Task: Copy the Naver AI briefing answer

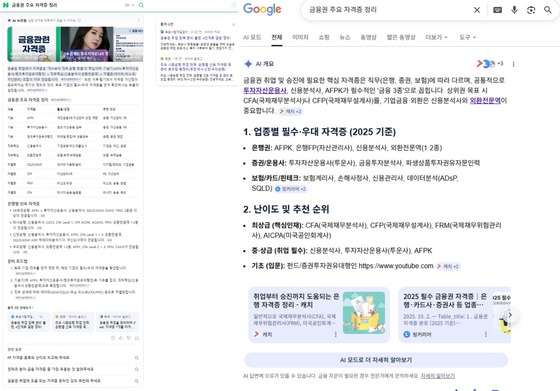Action: (x=113, y=338)
